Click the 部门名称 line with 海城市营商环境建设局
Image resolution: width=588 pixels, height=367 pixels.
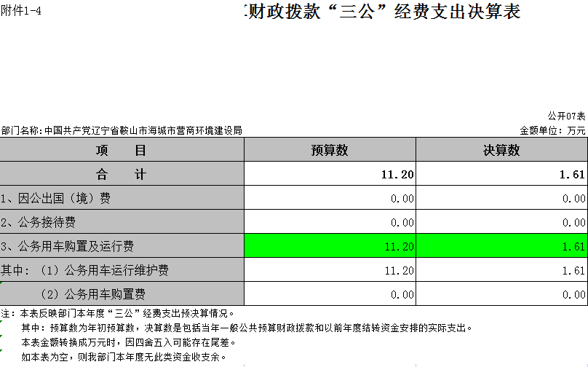coord(122,130)
